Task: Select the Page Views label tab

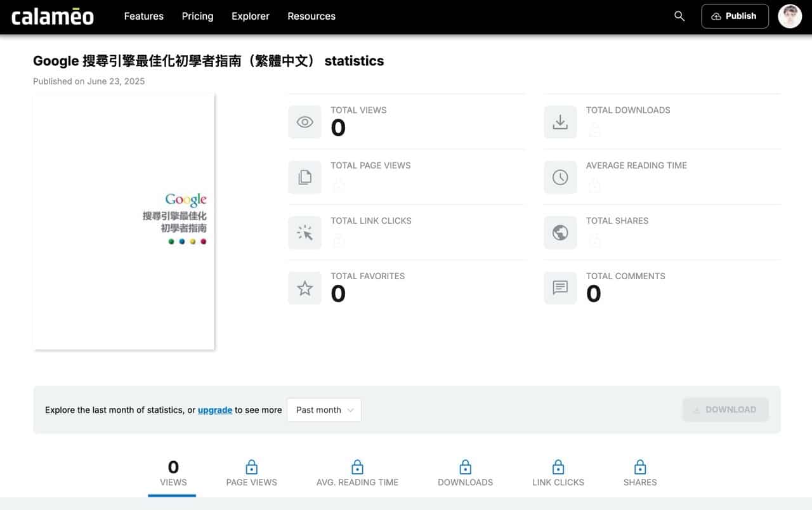Action: pyautogui.click(x=251, y=482)
